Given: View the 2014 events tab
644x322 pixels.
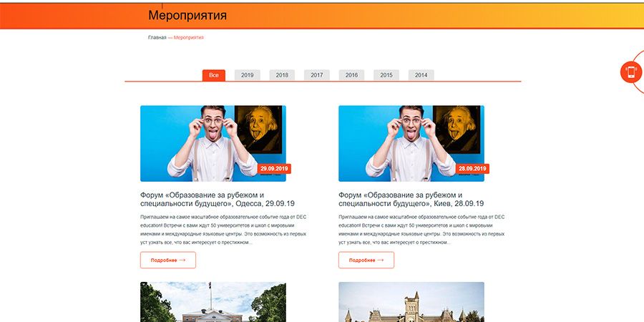Looking at the screenshot, I should tap(421, 75).
